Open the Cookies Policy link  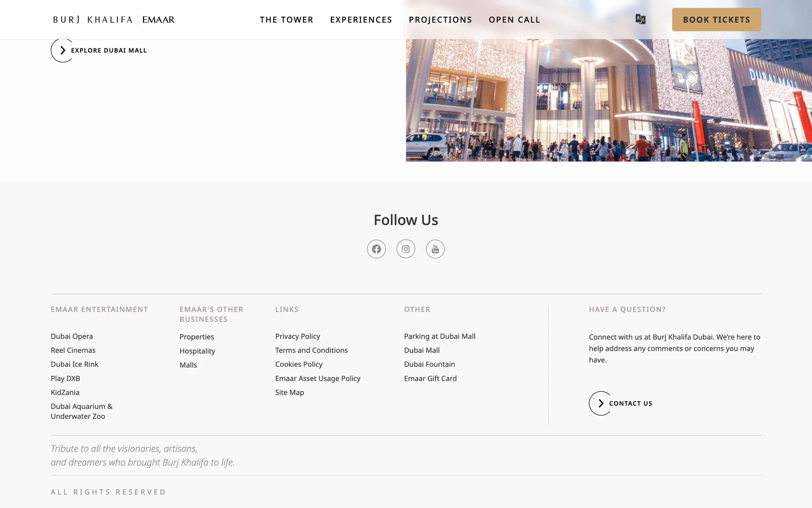pyautogui.click(x=299, y=364)
